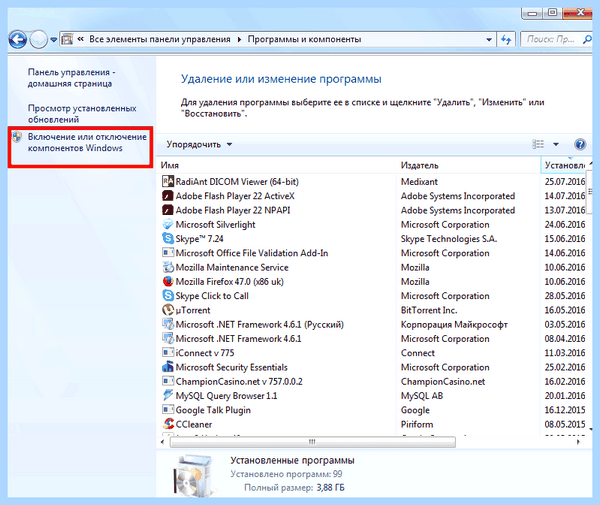Click the shield icon beside 'Включение или отключение'
Image resolution: width=600 pixels, height=505 pixels.
pos(17,137)
